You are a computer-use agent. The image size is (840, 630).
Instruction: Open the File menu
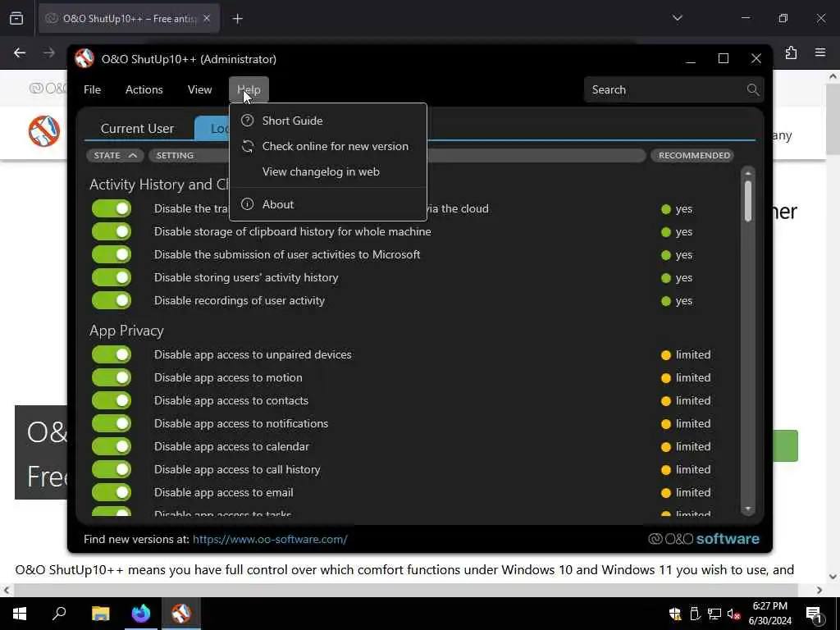click(92, 89)
